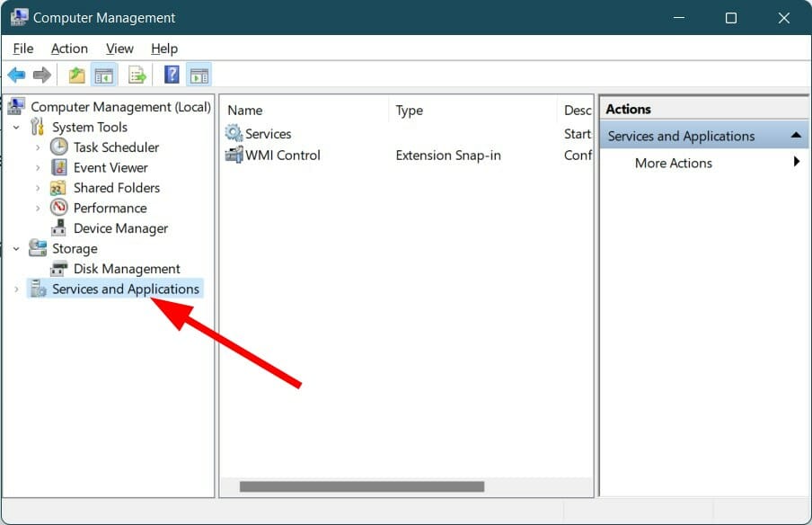The image size is (812, 525).
Task: Open the View menu
Action: (x=119, y=49)
